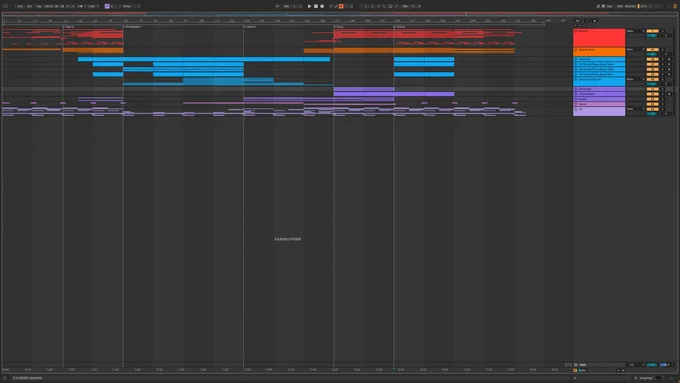This screenshot has height=383, width=680.
Task: Jump to the Lead In locator
Action: [x=250, y=27]
